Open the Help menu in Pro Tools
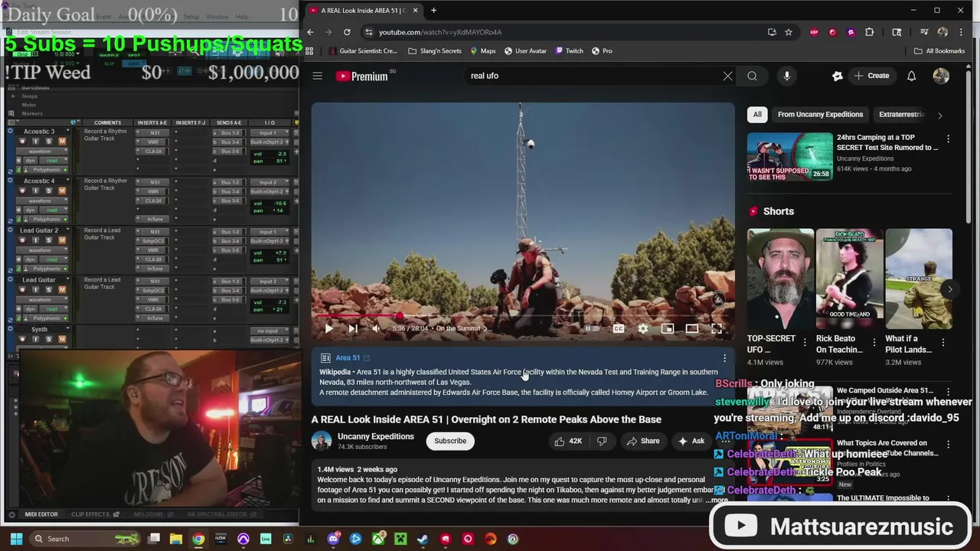Image resolution: width=980 pixels, height=551 pixels. 242,16
